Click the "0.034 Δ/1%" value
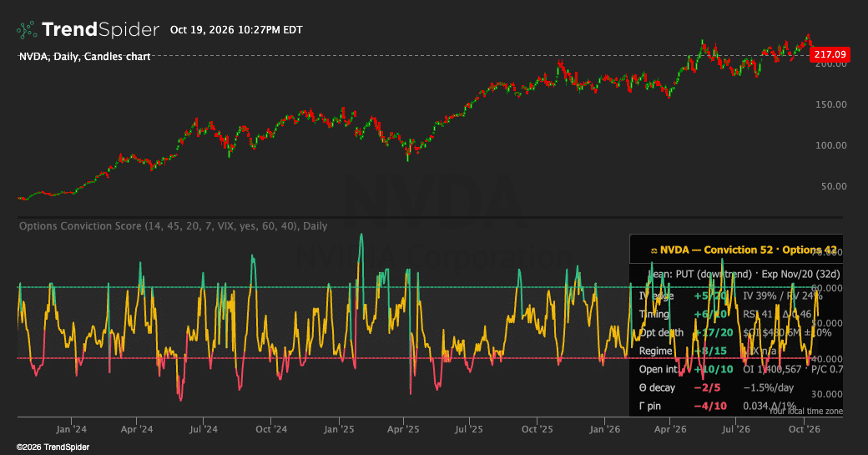The image size is (868, 455). (x=770, y=406)
